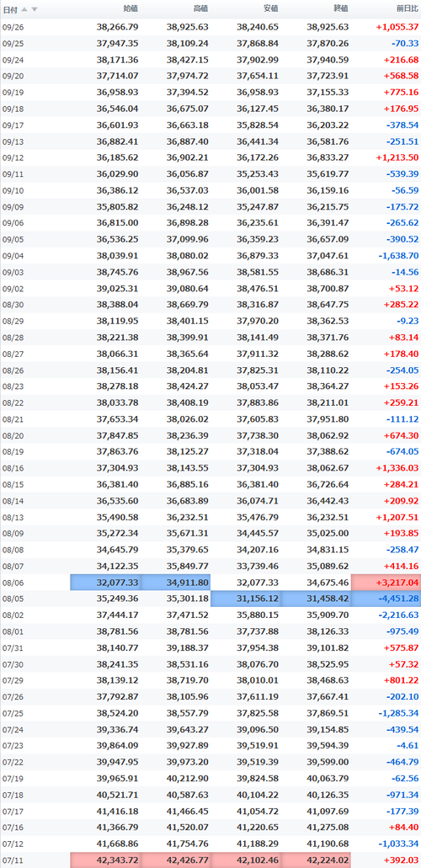Click the 09/12 change value +1,213.50
This screenshot has height=868, width=421.
(x=397, y=157)
